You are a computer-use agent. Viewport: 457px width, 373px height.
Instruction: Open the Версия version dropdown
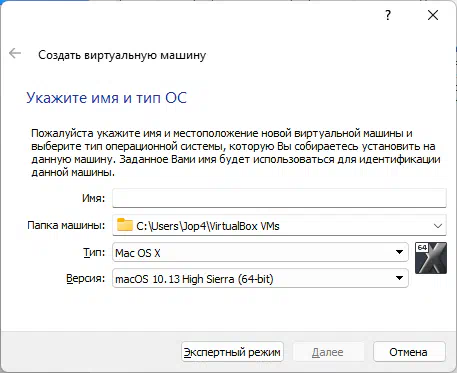coord(260,278)
